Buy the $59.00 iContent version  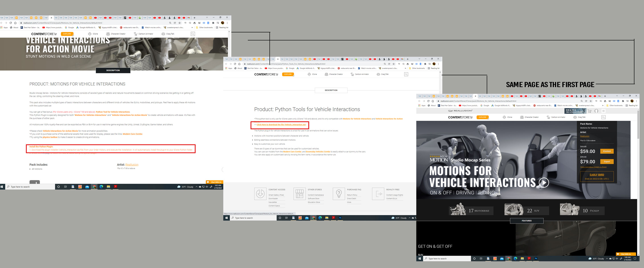607,151
